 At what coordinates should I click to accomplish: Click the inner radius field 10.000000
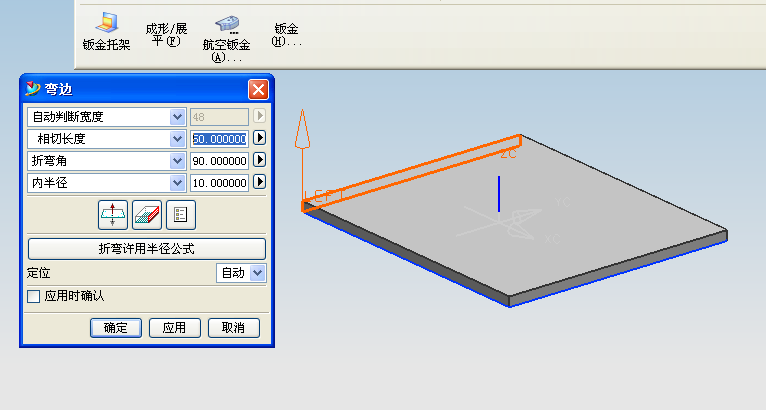click(x=219, y=183)
